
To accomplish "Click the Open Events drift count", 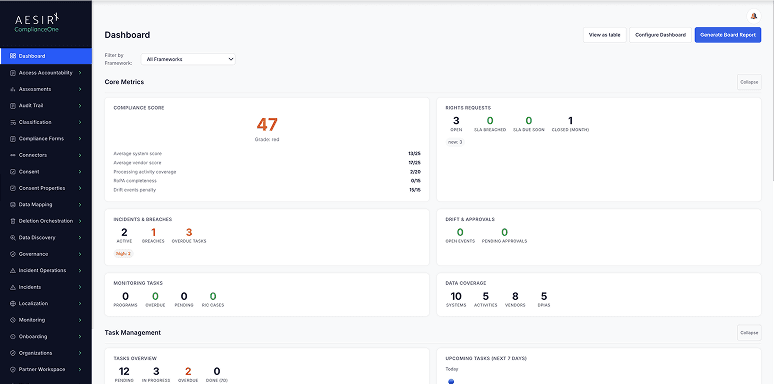I will pos(460,232).
